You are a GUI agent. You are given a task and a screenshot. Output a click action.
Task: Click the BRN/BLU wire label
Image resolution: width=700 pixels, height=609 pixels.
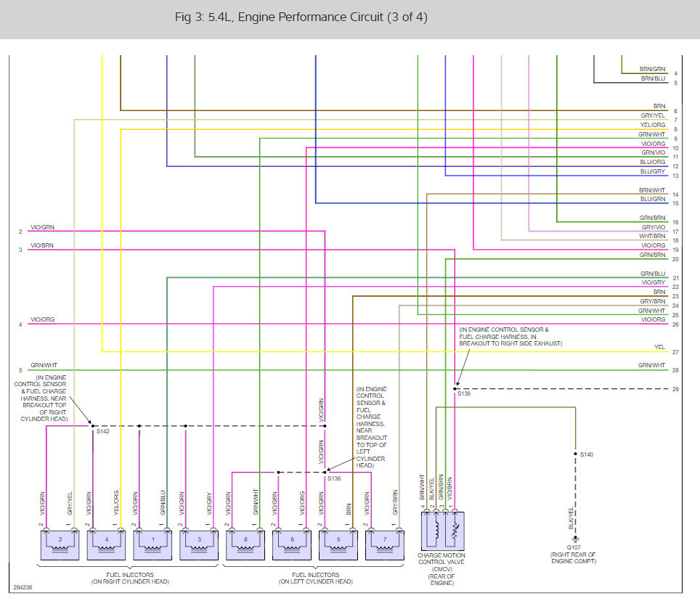pos(653,78)
